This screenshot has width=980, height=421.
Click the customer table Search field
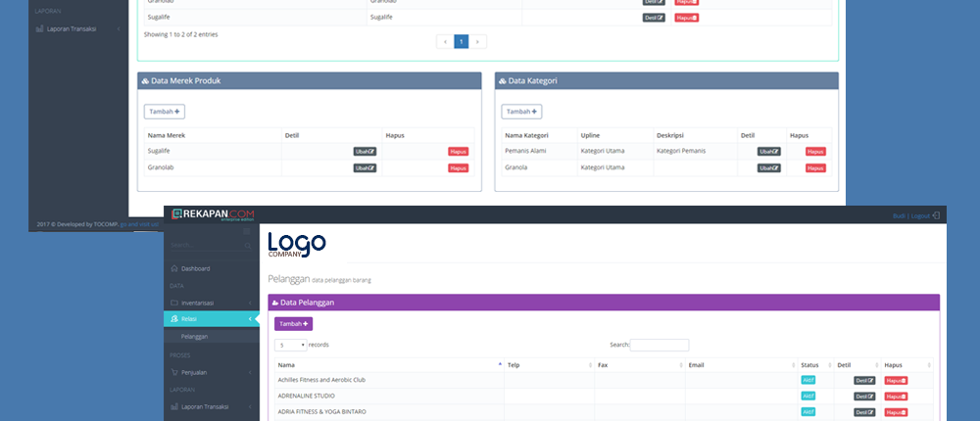pos(659,346)
